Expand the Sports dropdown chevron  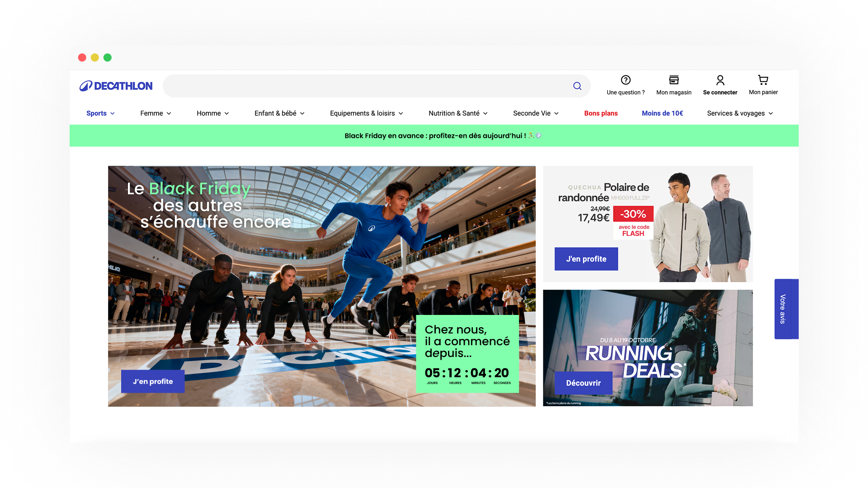point(113,113)
